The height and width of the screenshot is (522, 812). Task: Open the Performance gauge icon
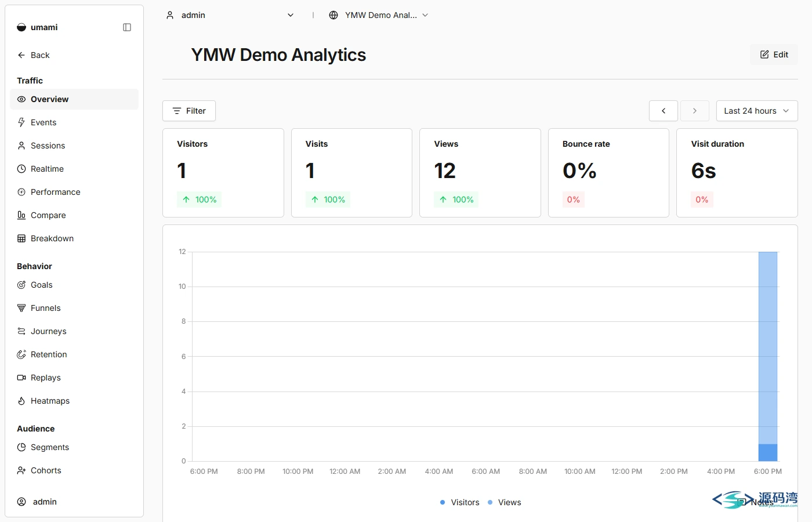21,192
